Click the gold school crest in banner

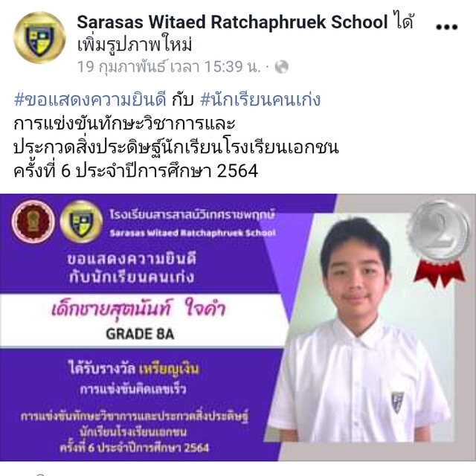click(x=81, y=222)
